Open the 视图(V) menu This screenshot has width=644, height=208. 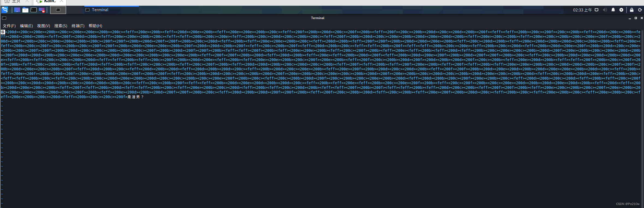44,26
